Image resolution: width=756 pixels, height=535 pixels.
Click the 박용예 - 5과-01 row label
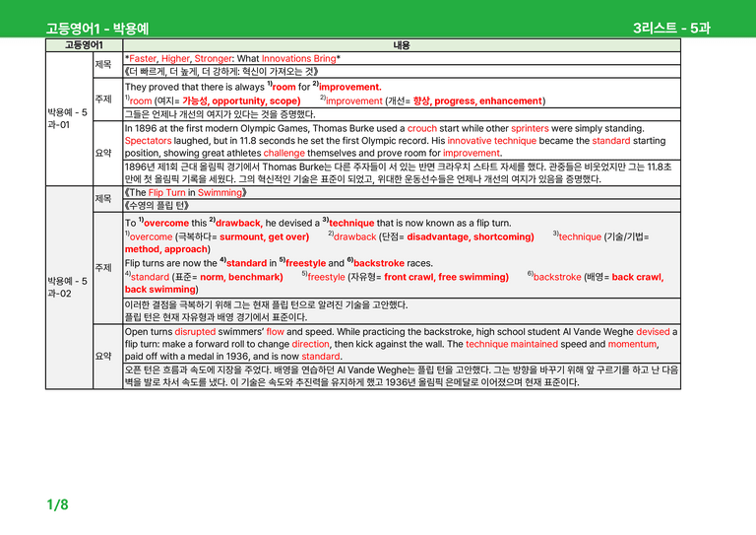click(x=68, y=118)
